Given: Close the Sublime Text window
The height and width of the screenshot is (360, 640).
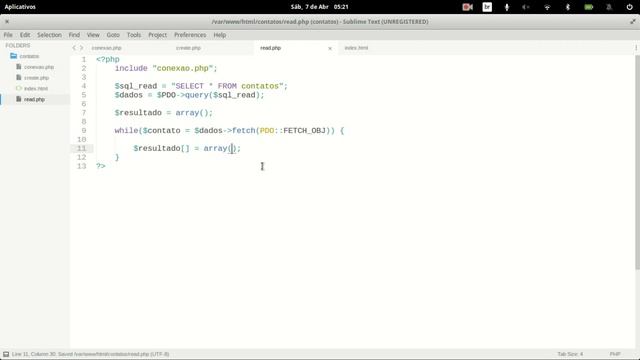Looking at the screenshot, I should click(x=7, y=22).
